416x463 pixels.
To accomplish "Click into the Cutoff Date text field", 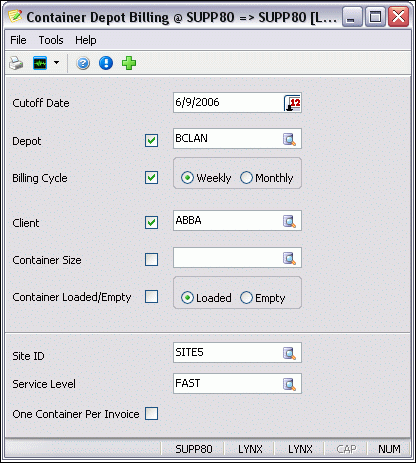I will [228, 103].
